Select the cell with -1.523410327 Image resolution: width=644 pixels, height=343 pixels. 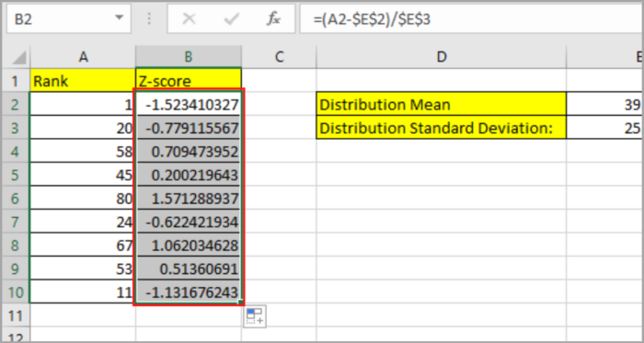(x=189, y=104)
